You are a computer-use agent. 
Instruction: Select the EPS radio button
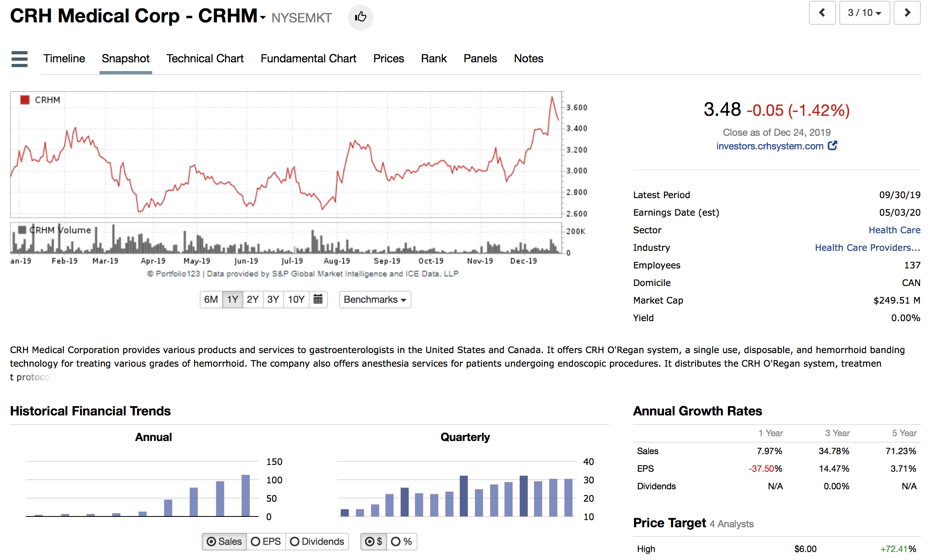click(256, 542)
